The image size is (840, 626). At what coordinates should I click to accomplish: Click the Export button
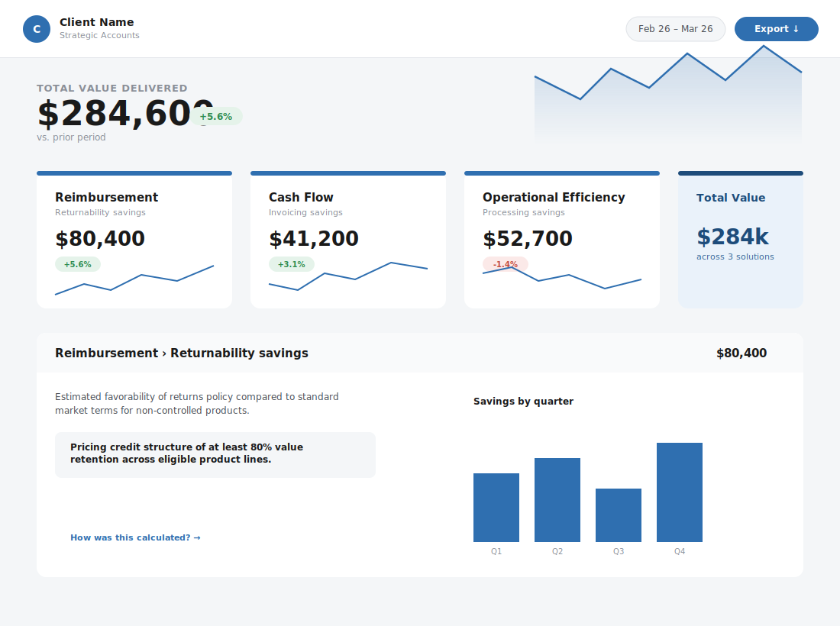[x=777, y=29]
